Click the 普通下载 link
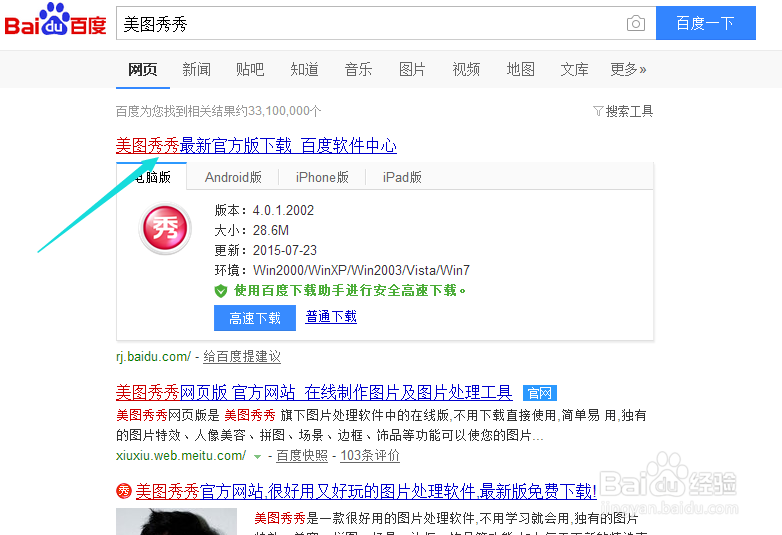782x535 pixels. point(331,317)
